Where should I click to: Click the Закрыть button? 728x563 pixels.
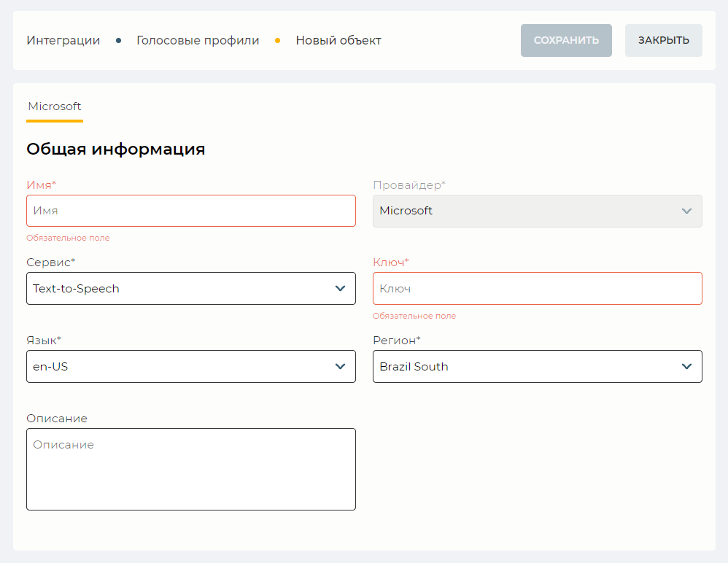tap(663, 40)
